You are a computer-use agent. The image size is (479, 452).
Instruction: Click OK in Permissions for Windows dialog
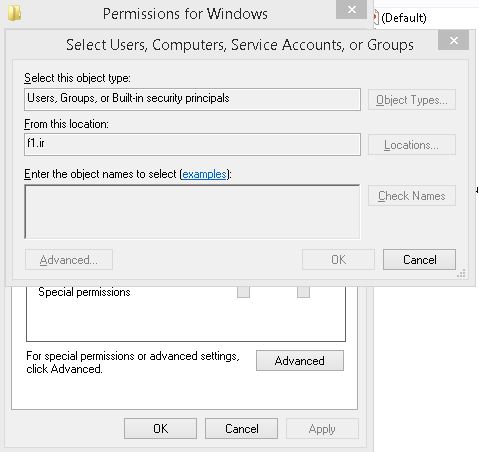(160, 428)
